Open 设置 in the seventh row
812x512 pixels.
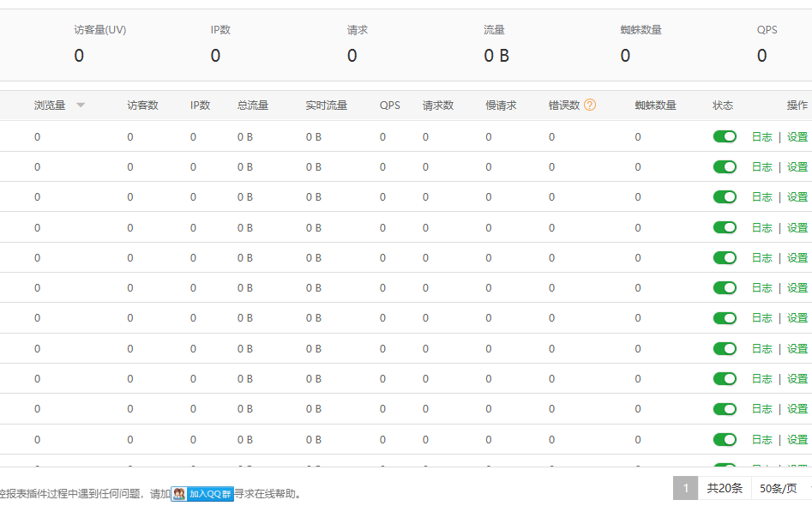coord(797,318)
